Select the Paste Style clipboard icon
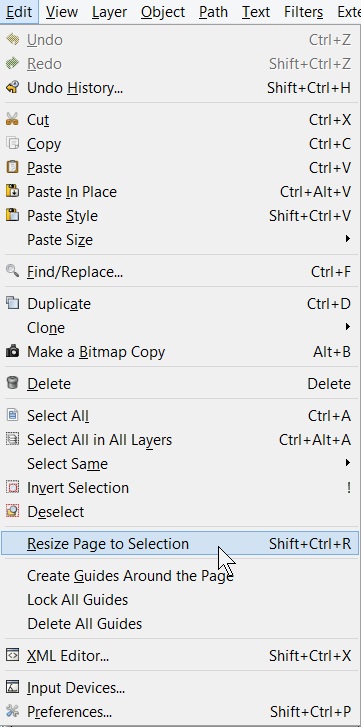 pos(12,215)
